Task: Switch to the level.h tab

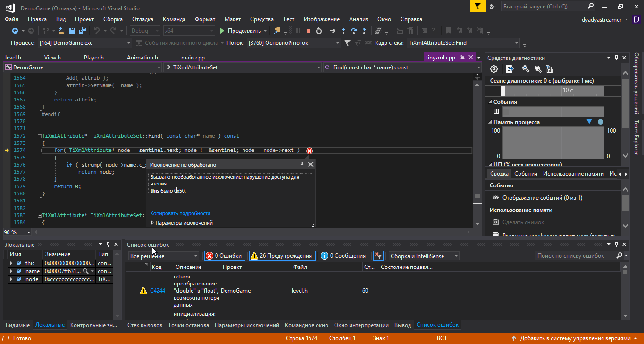Action: coord(13,58)
